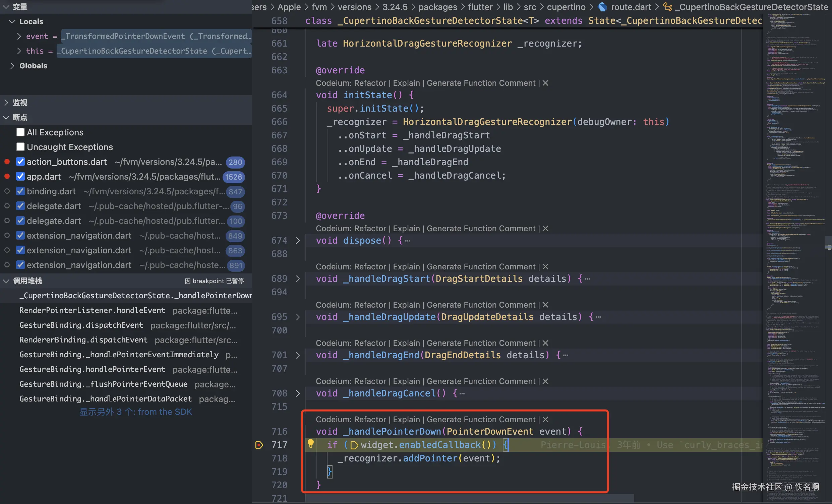The image size is (832, 504).
Task: Click the Dart file icon before route.dart
Action: tap(602, 7)
